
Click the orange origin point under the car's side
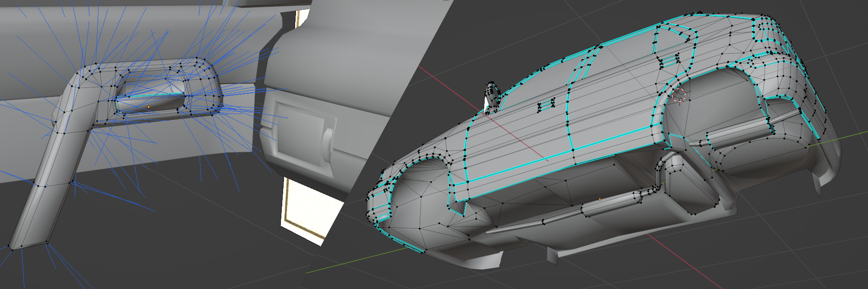[600, 199]
